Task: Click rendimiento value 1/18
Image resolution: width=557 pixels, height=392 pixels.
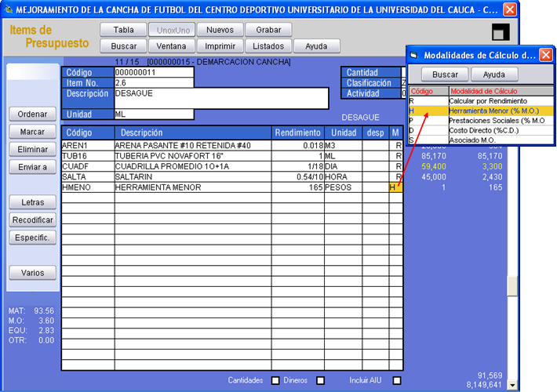Action: tap(298, 166)
